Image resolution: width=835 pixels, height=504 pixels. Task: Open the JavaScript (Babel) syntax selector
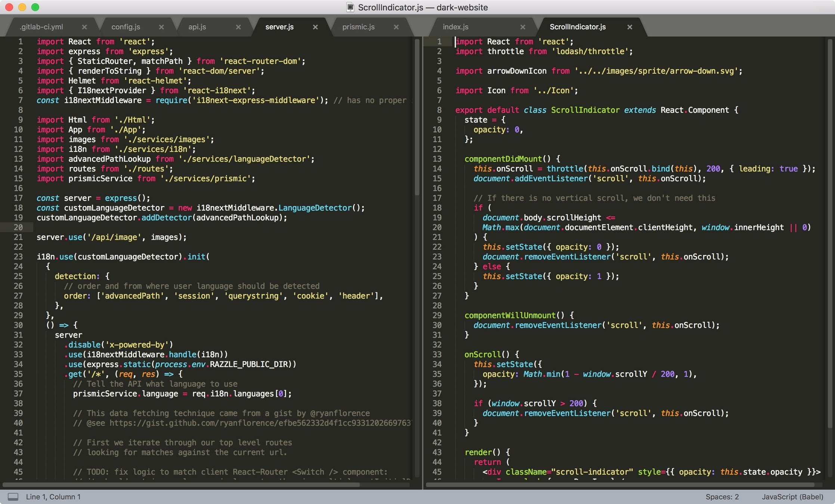792,497
